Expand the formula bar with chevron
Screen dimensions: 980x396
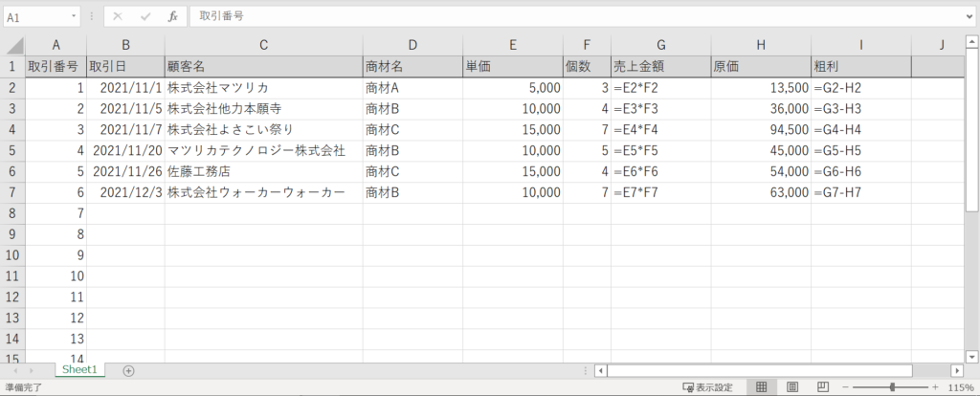point(969,17)
